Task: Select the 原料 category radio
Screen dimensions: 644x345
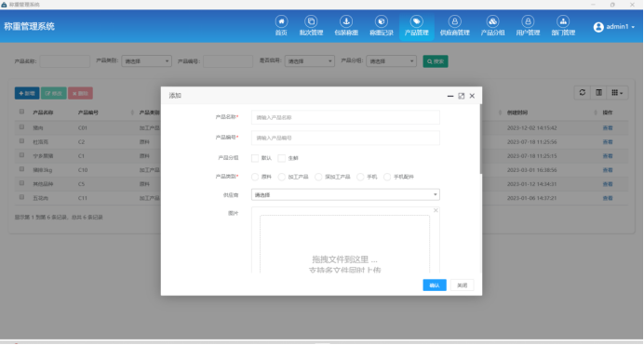Action: (255, 177)
